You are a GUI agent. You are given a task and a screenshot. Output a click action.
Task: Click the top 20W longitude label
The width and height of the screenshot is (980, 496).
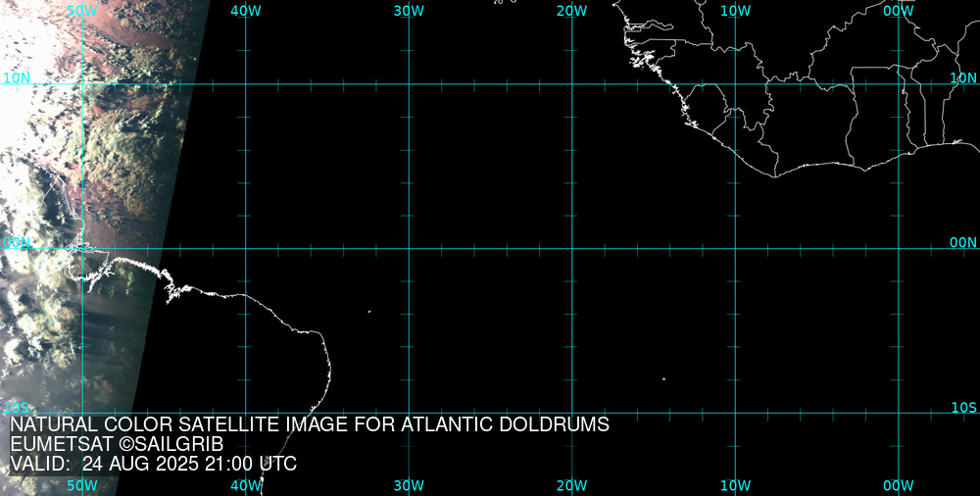(x=572, y=11)
